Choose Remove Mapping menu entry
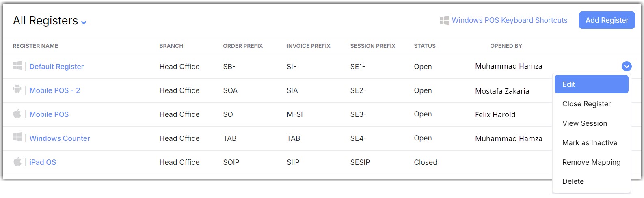This screenshot has width=644, height=198. [x=591, y=162]
